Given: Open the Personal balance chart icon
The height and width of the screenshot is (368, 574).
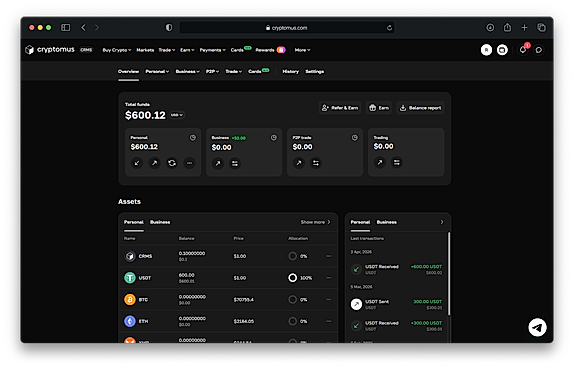Looking at the screenshot, I should tap(193, 138).
